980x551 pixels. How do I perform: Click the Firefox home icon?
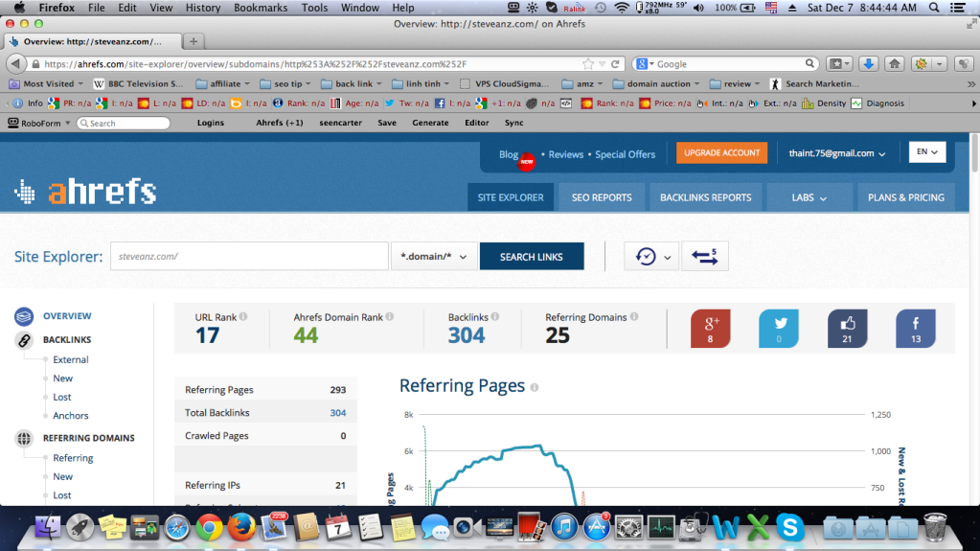pos(895,64)
